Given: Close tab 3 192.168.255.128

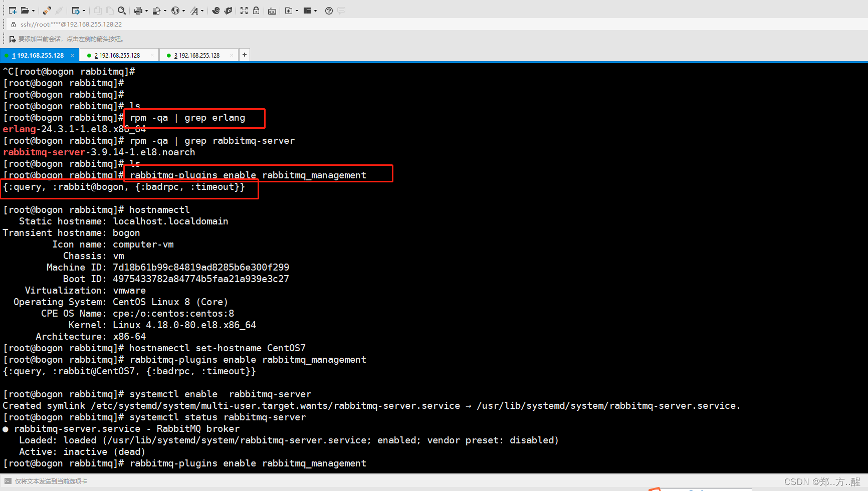Looking at the screenshot, I should [x=232, y=56].
